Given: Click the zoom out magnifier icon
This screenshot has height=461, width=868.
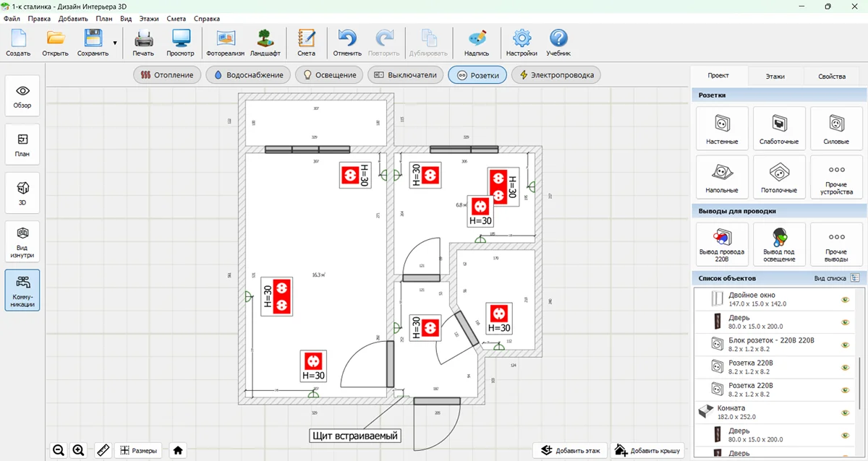Looking at the screenshot, I should click(x=59, y=450).
